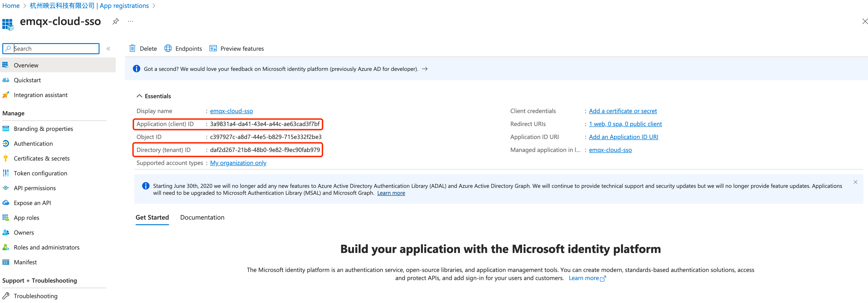Screen dimensions: 868x303
Task: Dismiss the ADAL deprecation notice
Action: click(855, 182)
